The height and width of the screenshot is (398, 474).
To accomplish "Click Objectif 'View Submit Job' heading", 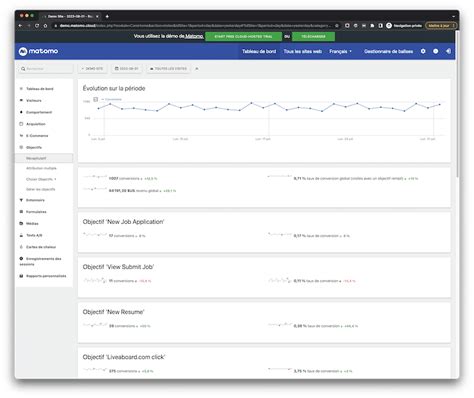I will coord(118,267).
